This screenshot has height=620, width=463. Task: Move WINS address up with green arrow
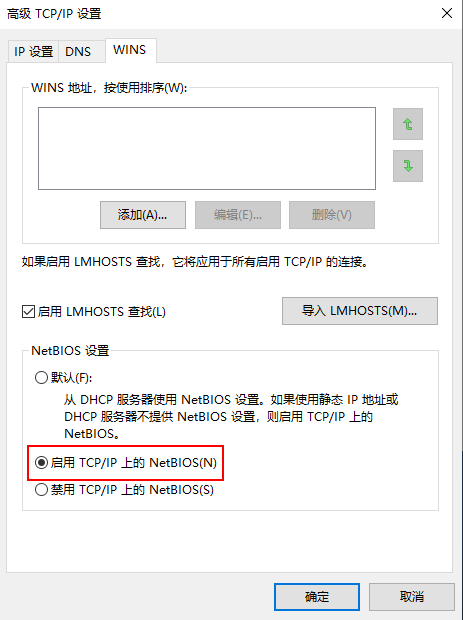click(x=408, y=124)
